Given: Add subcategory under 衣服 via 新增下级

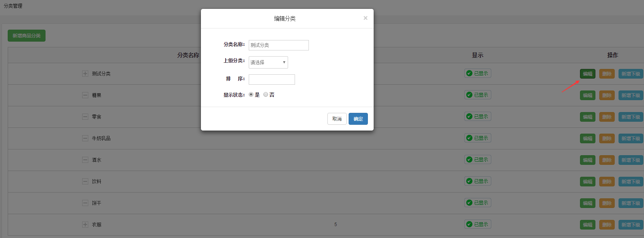Looking at the screenshot, I should (631, 225).
